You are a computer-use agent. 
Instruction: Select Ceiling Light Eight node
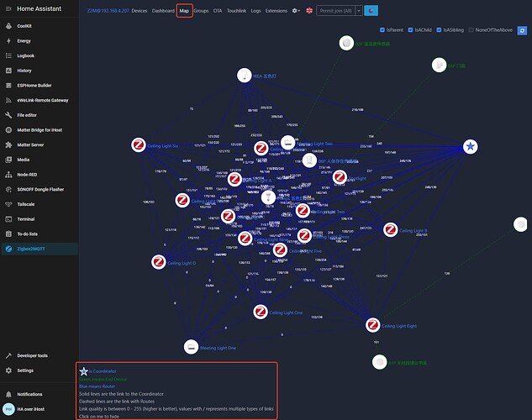[372, 325]
